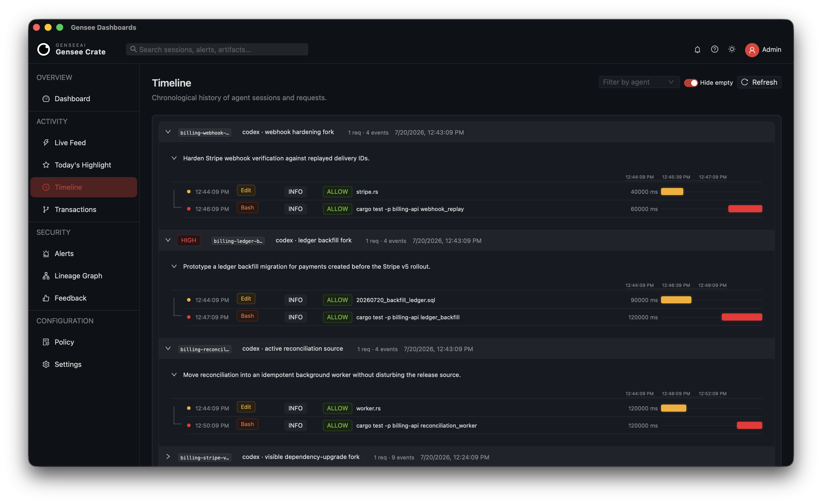Click cargo test -p billing-api ledger_backfill
The width and height of the screenshot is (822, 504).
click(408, 318)
